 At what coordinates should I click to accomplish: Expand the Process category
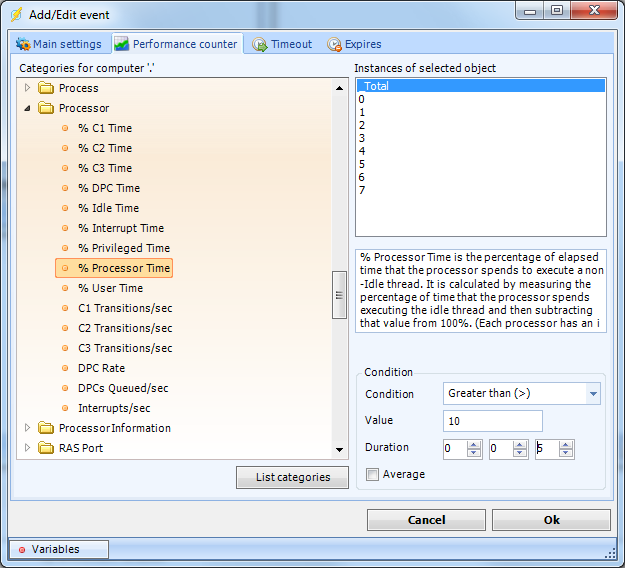click(x=27, y=88)
